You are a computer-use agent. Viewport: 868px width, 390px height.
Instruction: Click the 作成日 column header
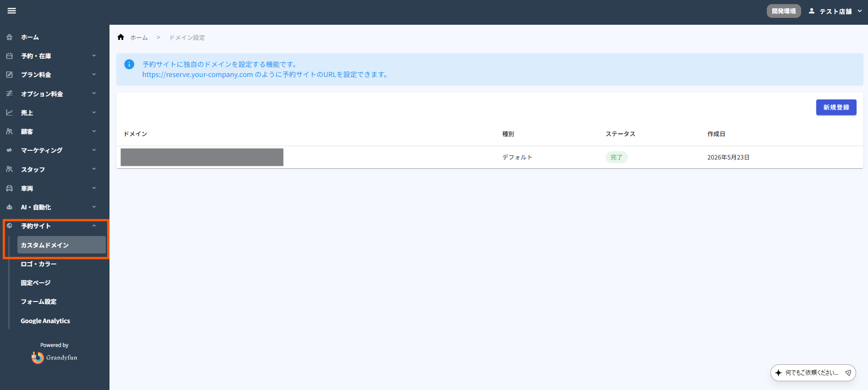click(716, 134)
